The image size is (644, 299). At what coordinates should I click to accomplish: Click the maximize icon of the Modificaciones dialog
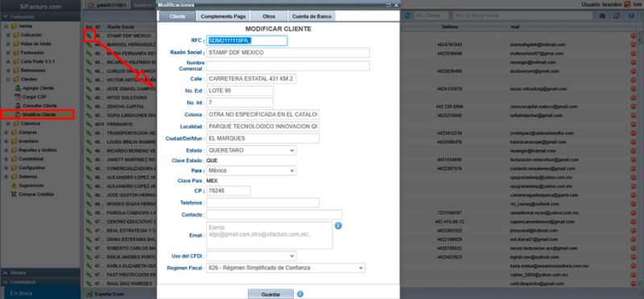pyautogui.click(x=389, y=5)
